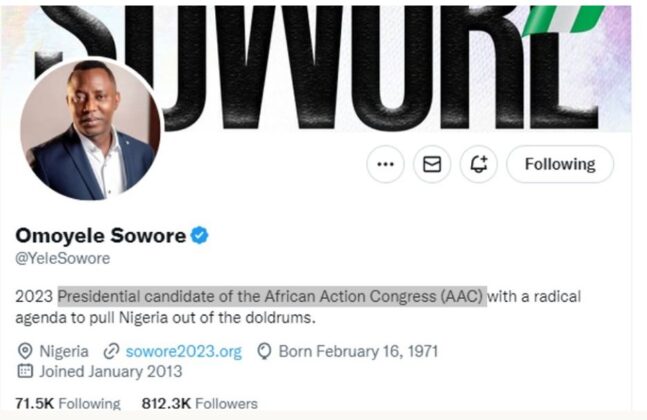The image size is (647, 420).
Task: Click the Joined January 2013 text
Action: 111,371
